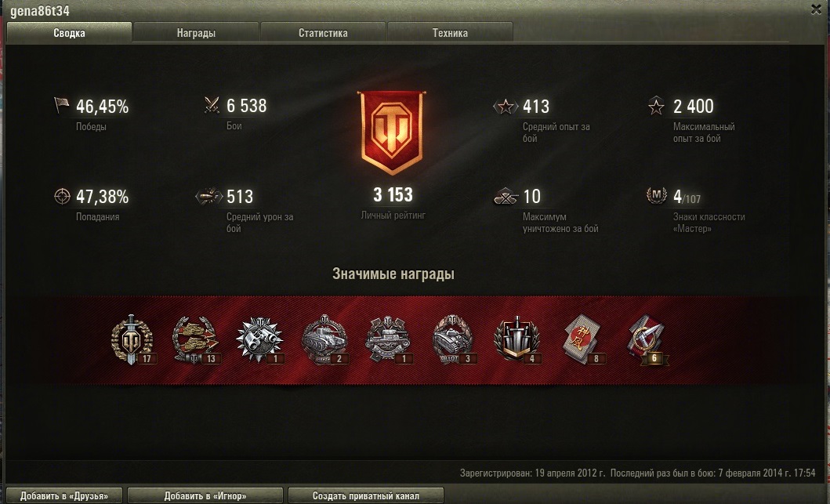Open the Техника tab
This screenshot has height=504, width=830.
pos(450,32)
